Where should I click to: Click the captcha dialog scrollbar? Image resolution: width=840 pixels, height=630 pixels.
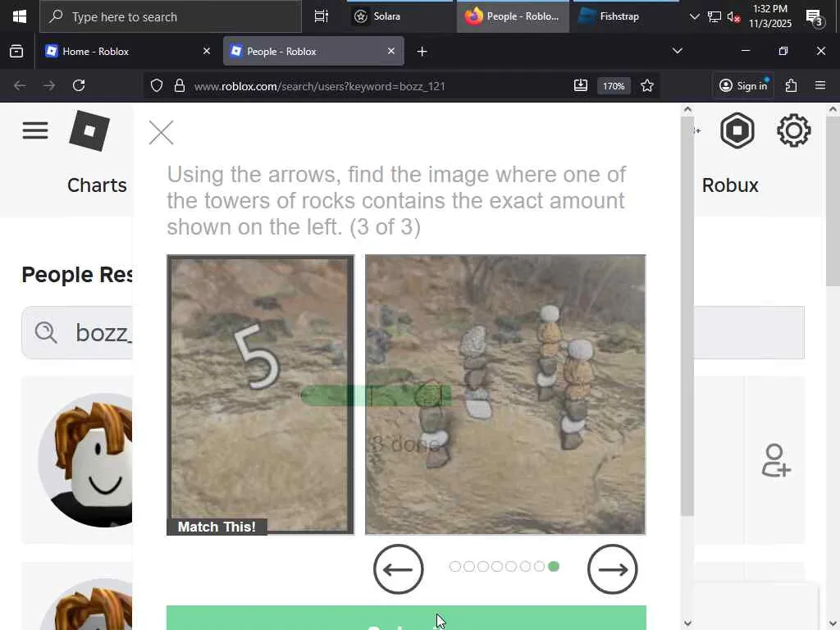point(687,316)
